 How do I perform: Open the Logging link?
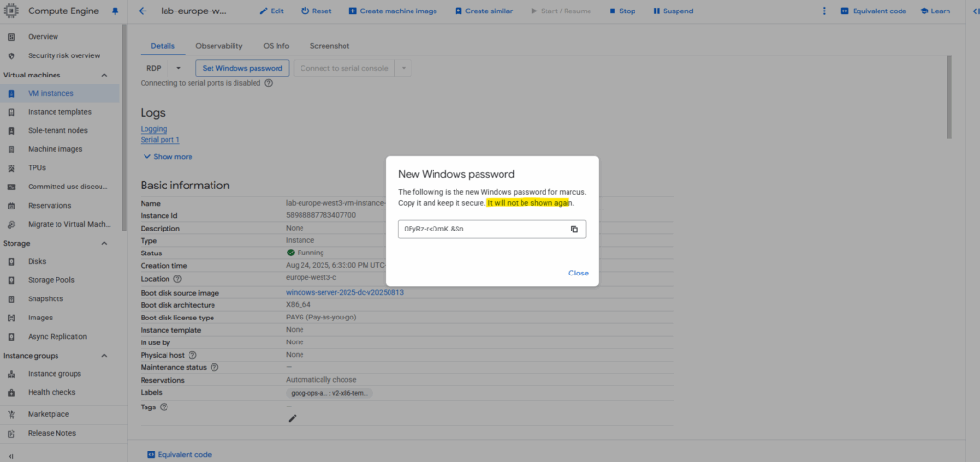pyautogui.click(x=154, y=129)
